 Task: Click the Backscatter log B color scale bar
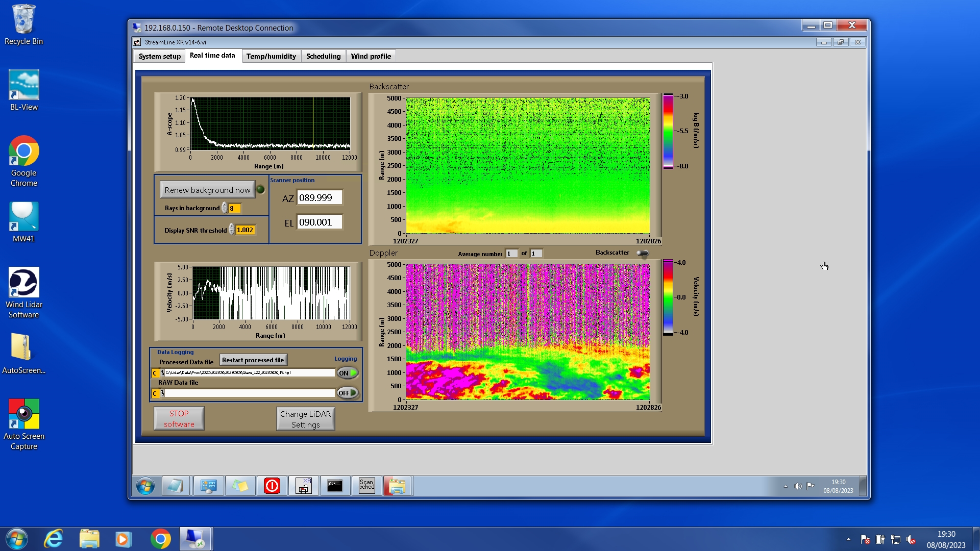pyautogui.click(x=668, y=131)
